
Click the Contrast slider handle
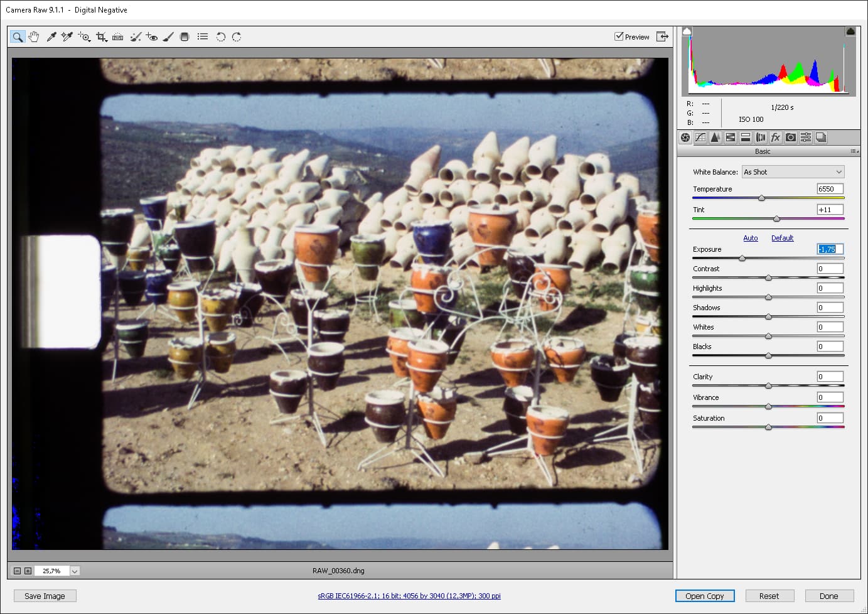(x=768, y=277)
